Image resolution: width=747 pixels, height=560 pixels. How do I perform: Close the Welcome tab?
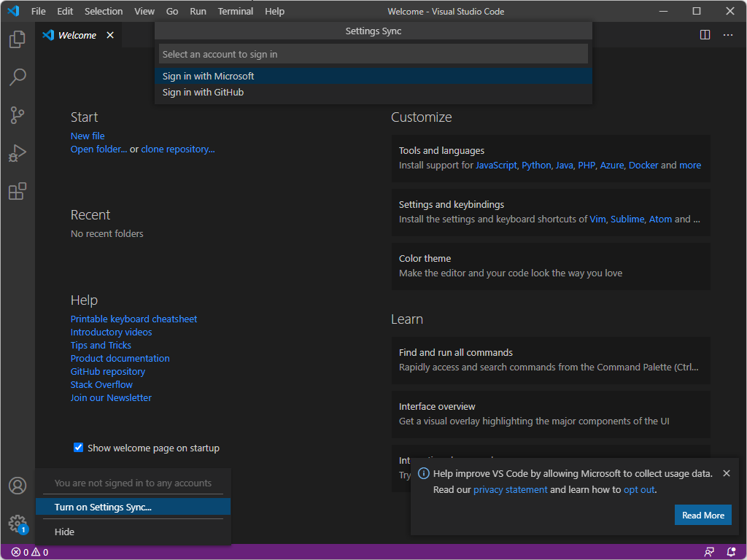pos(110,35)
